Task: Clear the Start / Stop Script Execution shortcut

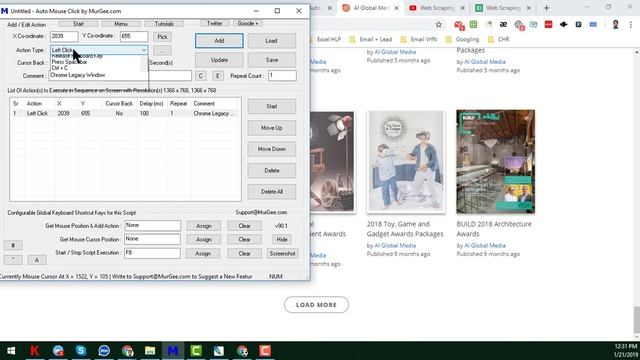Action: (244, 253)
